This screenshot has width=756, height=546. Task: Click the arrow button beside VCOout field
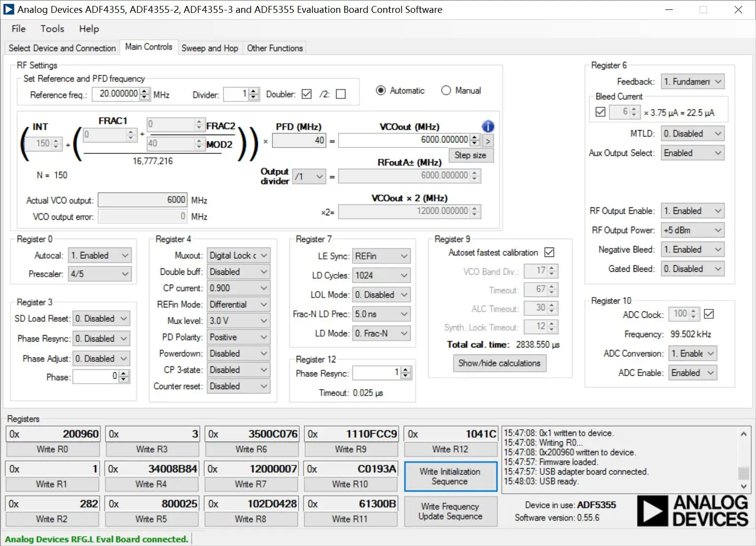point(488,141)
